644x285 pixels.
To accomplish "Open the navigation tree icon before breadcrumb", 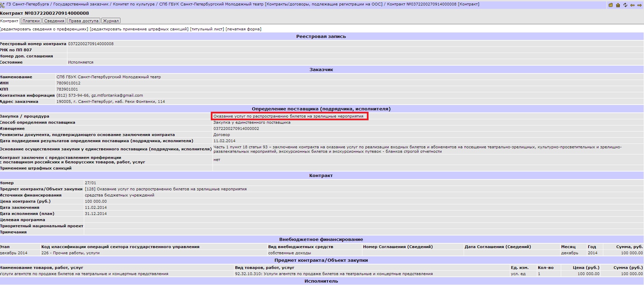I will click(x=2, y=5).
